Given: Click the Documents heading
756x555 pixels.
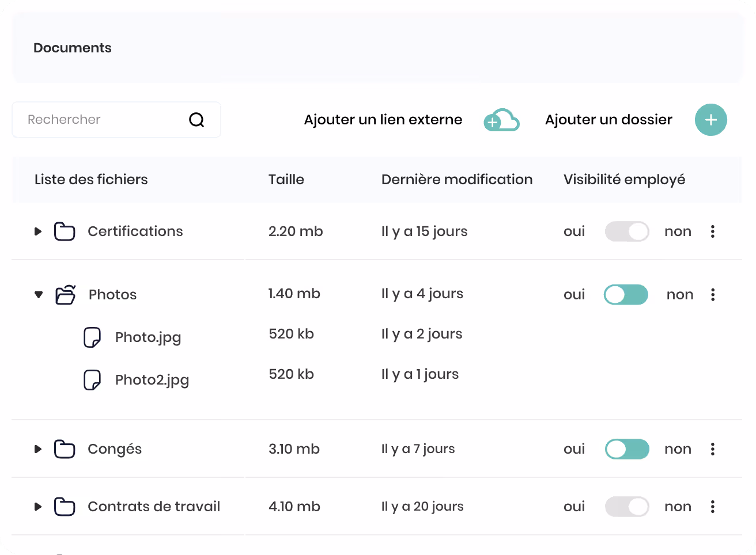Looking at the screenshot, I should (x=73, y=48).
